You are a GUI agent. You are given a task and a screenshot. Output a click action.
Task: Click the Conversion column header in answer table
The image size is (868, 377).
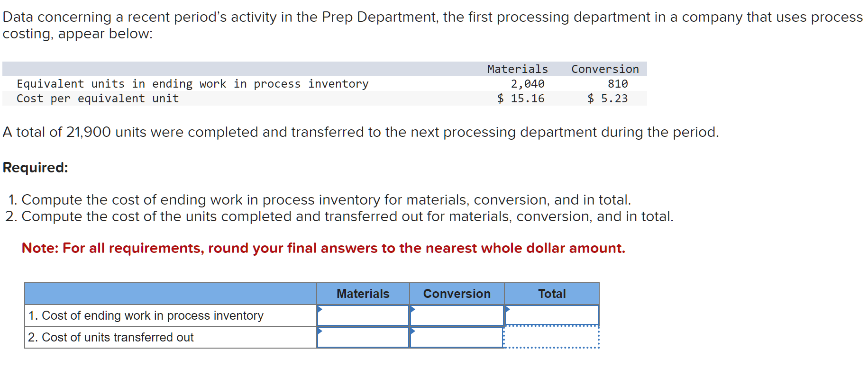(x=457, y=294)
